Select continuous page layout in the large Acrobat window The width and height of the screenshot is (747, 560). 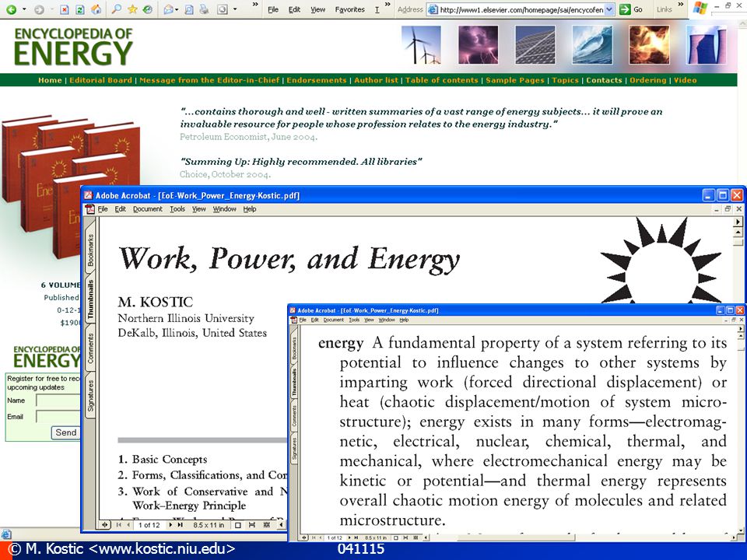tap(252, 525)
